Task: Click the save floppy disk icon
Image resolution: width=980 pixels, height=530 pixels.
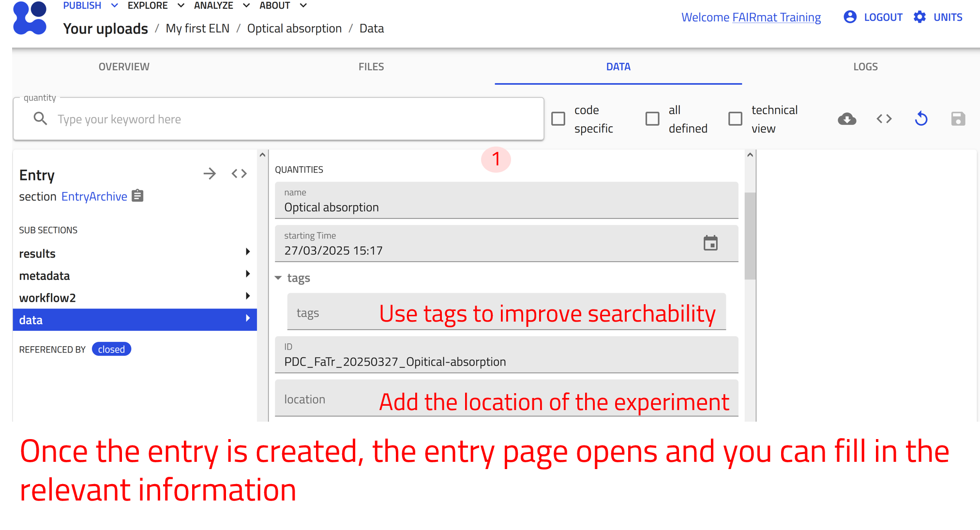Action: click(958, 119)
